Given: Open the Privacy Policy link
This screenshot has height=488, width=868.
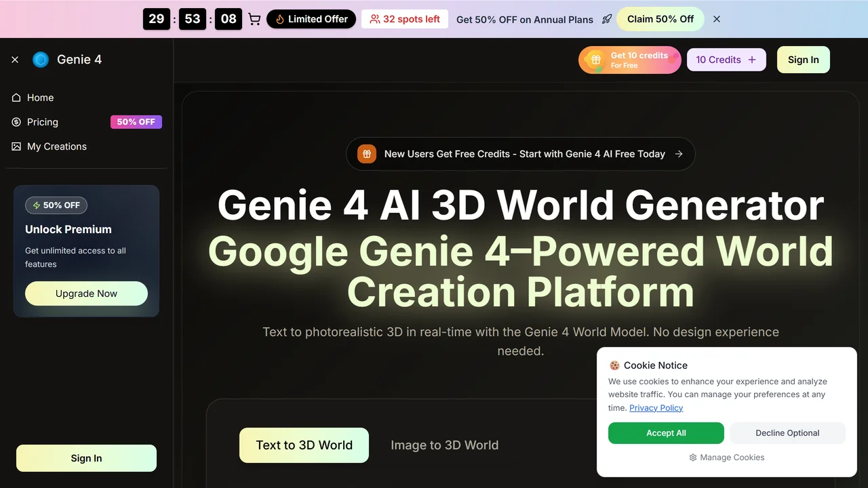Looking at the screenshot, I should (x=656, y=408).
